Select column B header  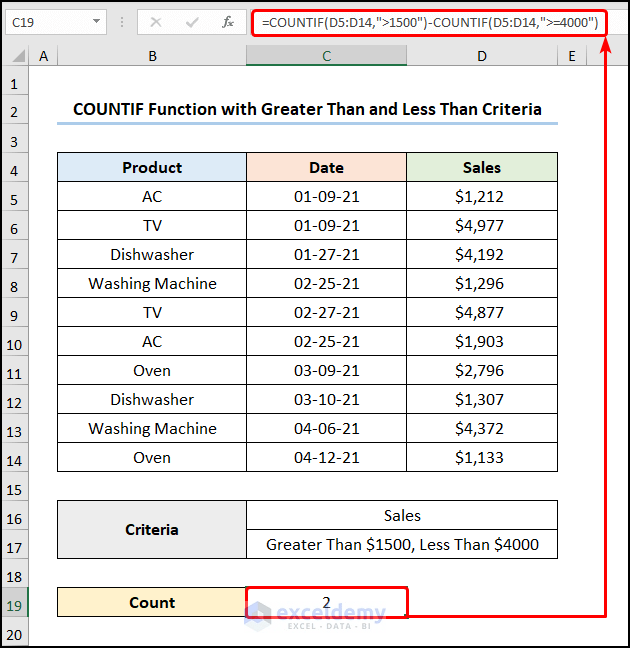click(152, 56)
